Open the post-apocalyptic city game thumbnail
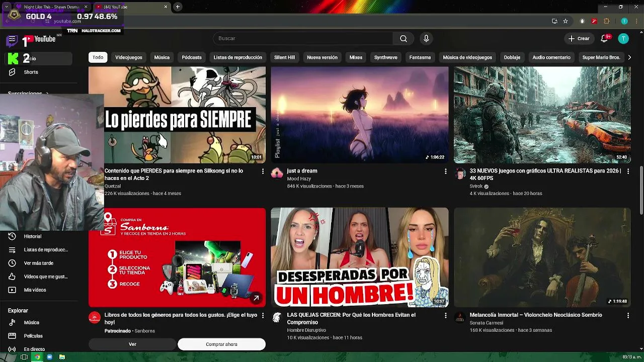The width and height of the screenshot is (644, 362). pos(542,115)
